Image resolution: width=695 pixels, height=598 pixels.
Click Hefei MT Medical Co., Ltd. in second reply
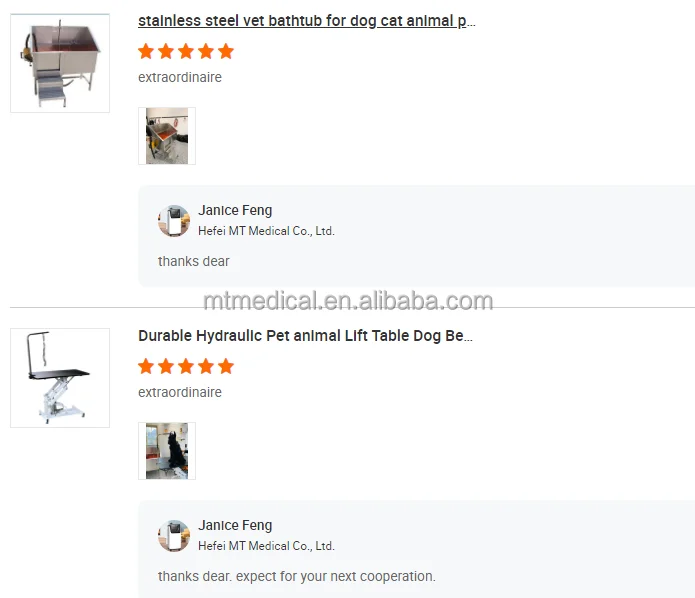pos(266,546)
